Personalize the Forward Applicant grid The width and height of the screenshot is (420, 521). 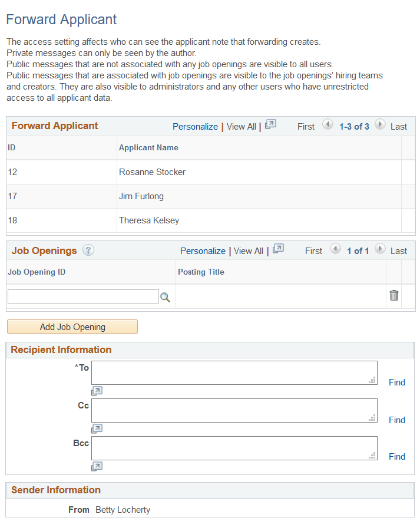click(195, 126)
